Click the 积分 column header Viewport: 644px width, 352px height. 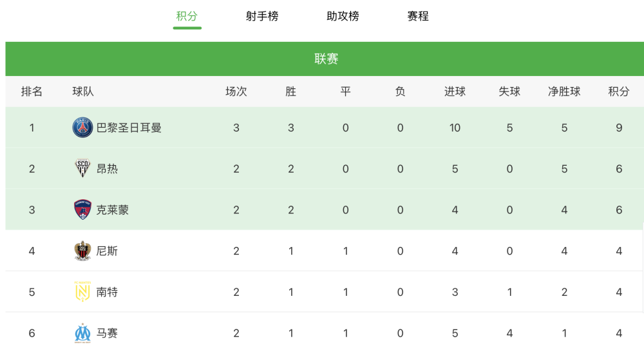[x=619, y=92]
